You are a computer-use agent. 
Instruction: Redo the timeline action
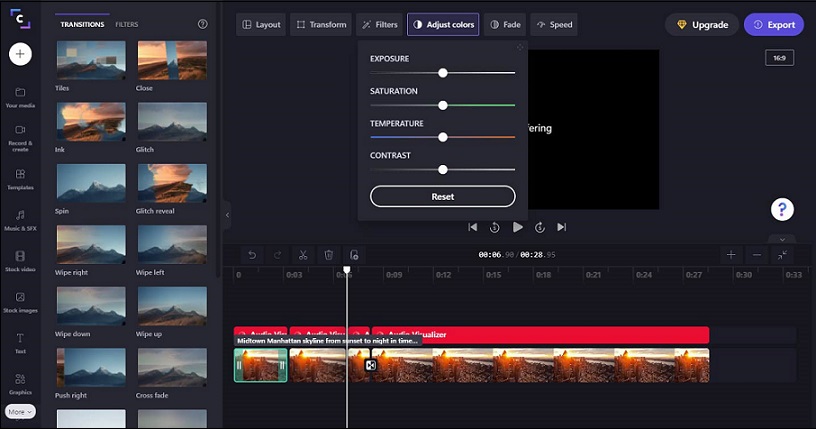tap(277, 255)
